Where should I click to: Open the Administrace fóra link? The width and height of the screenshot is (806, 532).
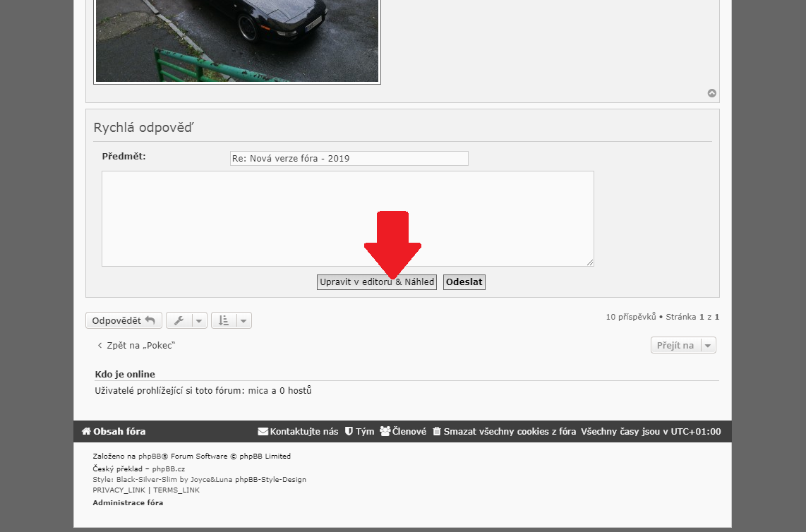click(x=128, y=502)
